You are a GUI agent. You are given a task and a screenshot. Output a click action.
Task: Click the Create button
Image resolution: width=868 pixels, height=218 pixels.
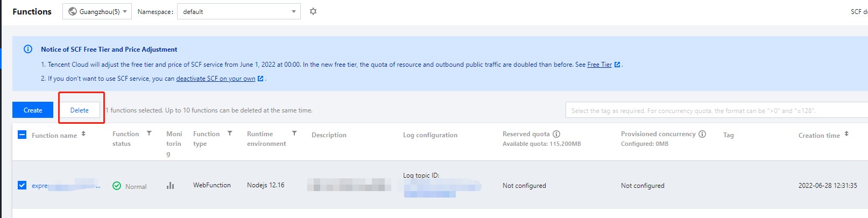click(x=33, y=110)
